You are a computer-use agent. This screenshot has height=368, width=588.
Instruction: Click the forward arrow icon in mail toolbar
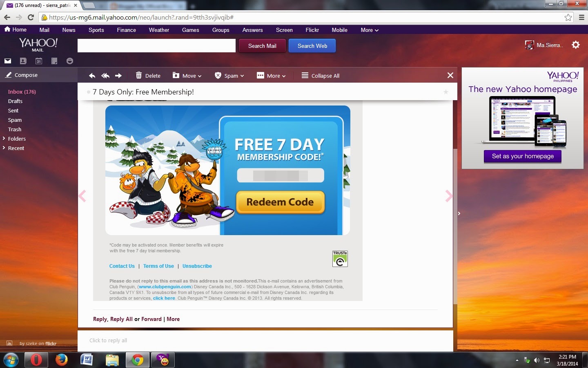(118, 76)
